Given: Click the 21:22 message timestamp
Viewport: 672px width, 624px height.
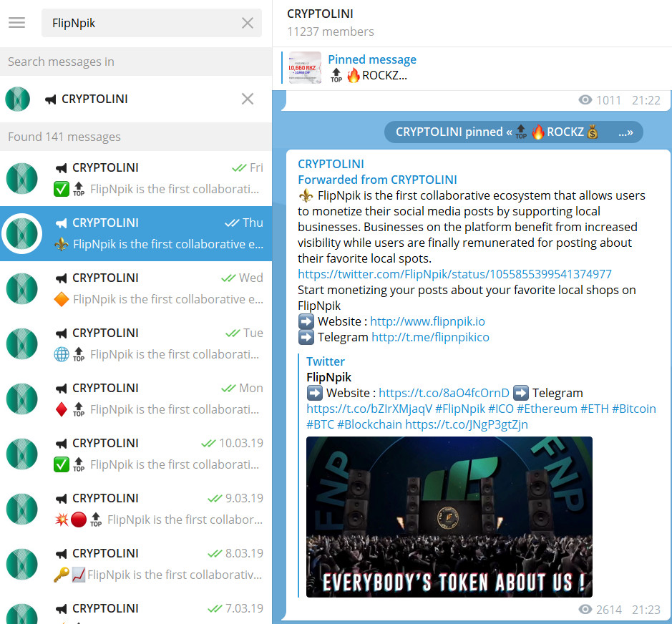Looking at the screenshot, I should tap(646, 100).
